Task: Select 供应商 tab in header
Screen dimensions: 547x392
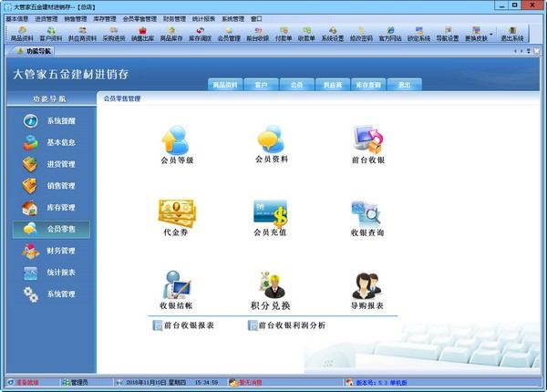Action: click(x=332, y=84)
